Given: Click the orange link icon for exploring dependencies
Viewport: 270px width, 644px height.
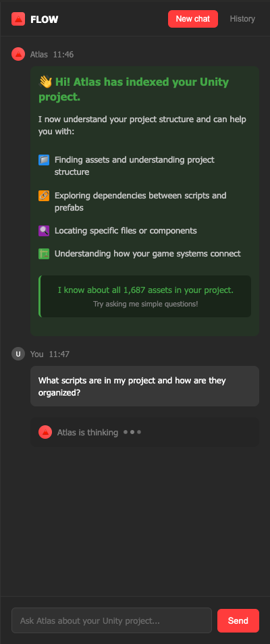Looking at the screenshot, I should click(x=44, y=196).
